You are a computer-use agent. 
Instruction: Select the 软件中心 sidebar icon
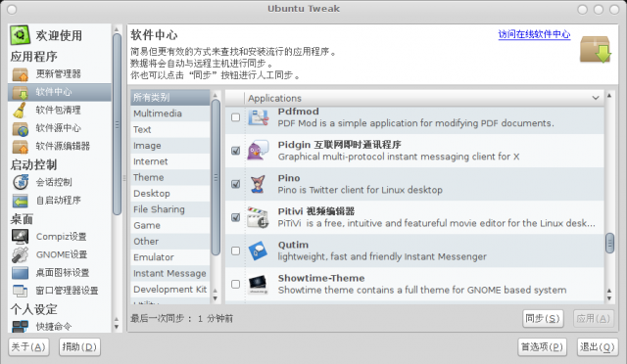click(x=20, y=92)
